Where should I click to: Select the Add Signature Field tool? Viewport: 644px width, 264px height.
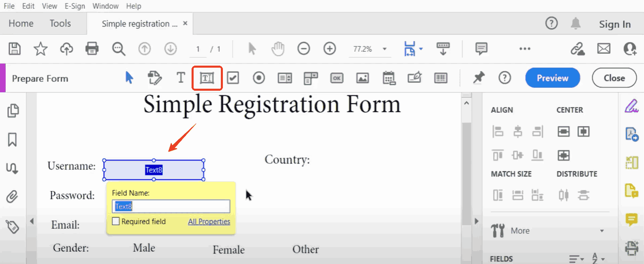click(414, 78)
